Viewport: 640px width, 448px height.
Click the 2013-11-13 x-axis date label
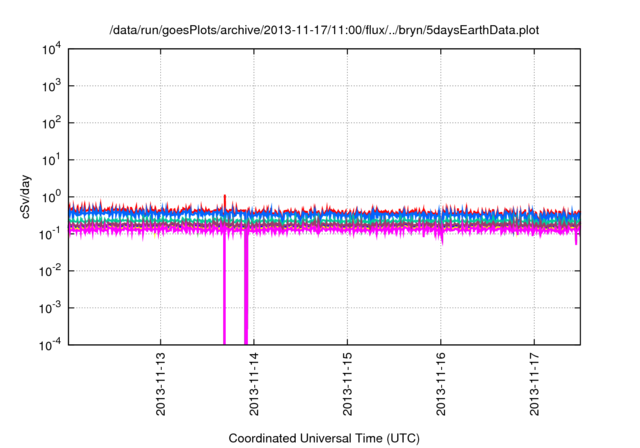[161, 384]
